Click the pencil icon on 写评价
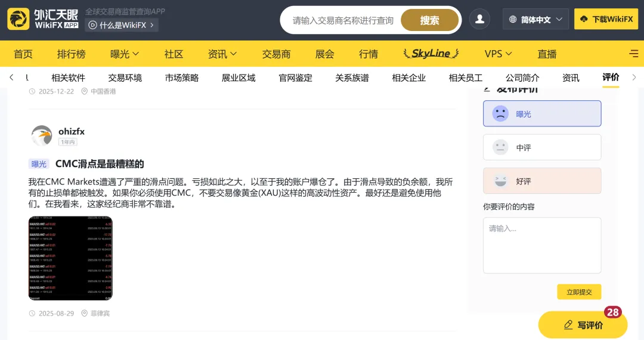Image resolution: width=644 pixels, height=340 pixels. [568, 325]
